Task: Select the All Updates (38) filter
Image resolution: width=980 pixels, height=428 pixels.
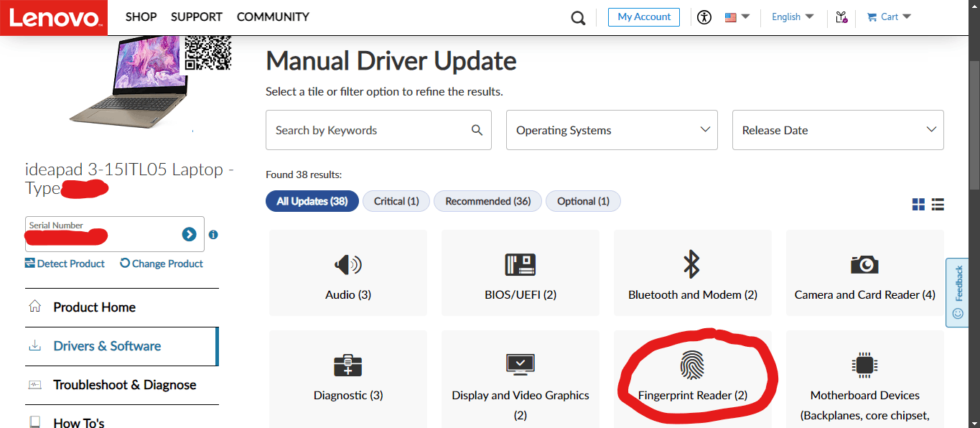Action: tap(312, 201)
